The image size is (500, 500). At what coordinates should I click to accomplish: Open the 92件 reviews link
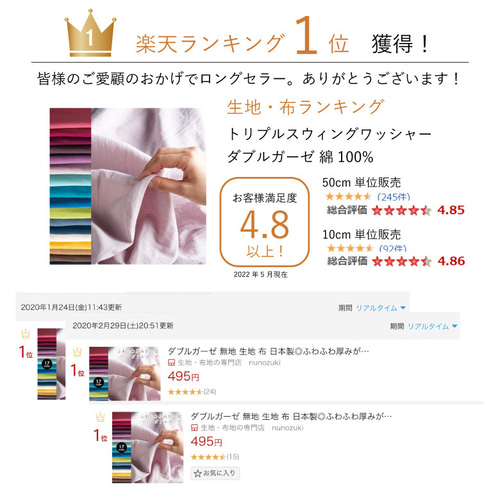tap(393, 248)
